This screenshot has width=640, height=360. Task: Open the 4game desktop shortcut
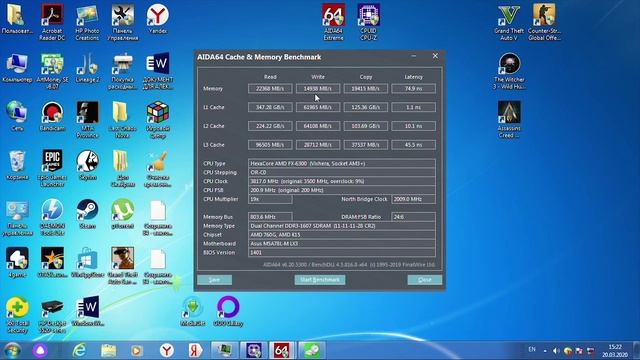click(x=17, y=262)
